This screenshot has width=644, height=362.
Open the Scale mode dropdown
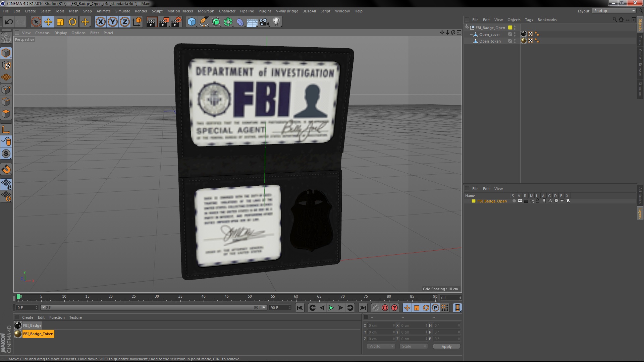413,347
